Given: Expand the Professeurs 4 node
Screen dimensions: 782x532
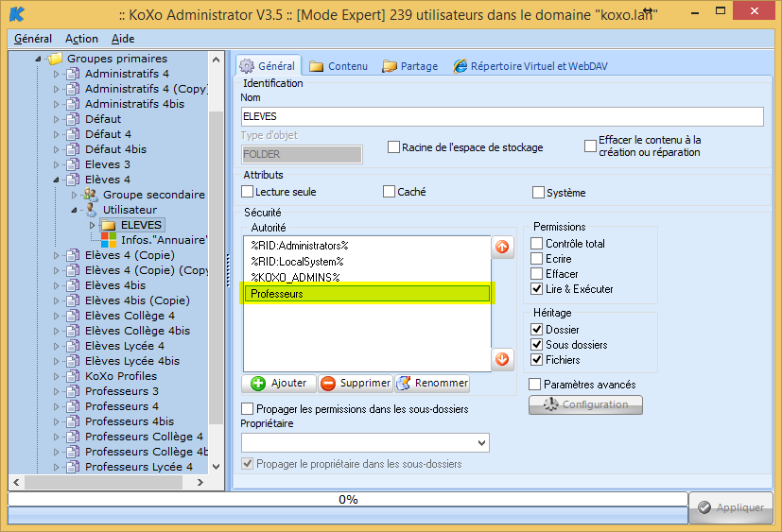Looking at the screenshot, I should coord(56,406).
